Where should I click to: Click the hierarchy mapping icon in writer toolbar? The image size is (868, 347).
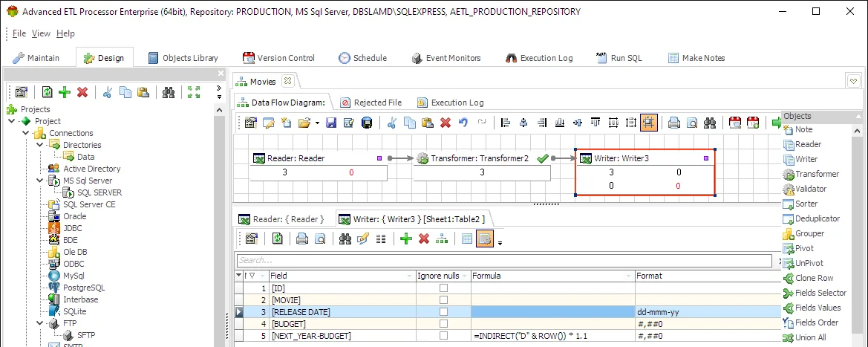point(441,239)
